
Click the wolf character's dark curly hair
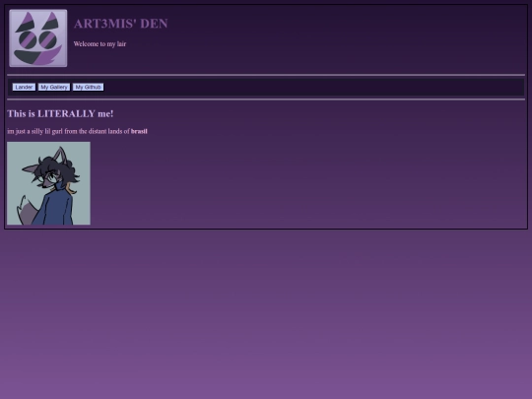click(x=59, y=167)
